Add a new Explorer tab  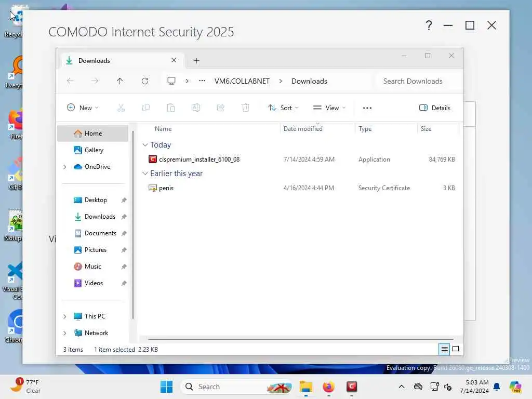pyautogui.click(x=196, y=61)
